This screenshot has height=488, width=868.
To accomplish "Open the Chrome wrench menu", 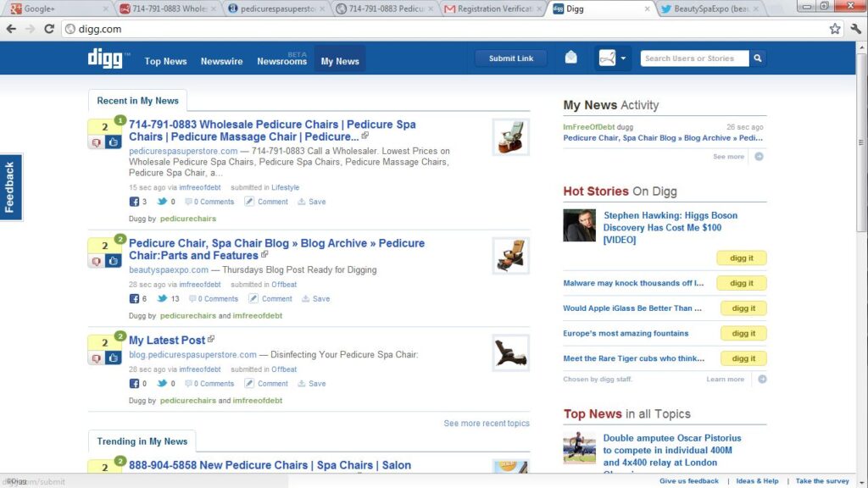I will coord(856,29).
